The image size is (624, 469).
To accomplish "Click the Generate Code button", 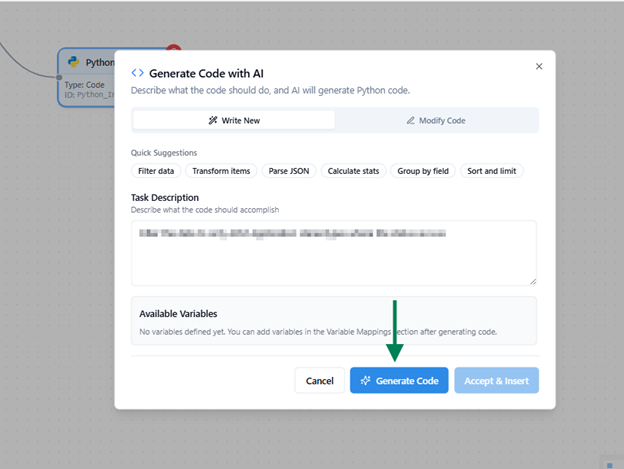I will pos(399,381).
